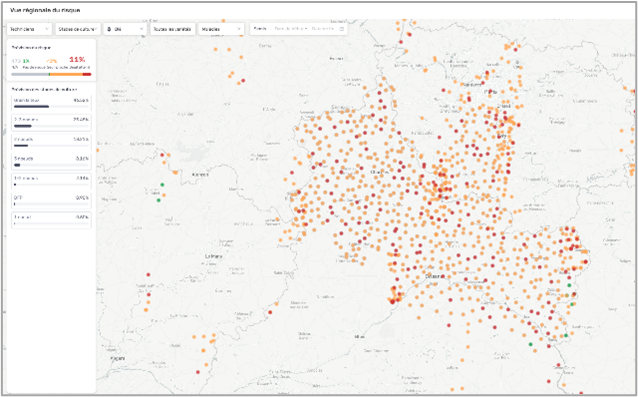638x397 pixels.
Task: Click the Chartres city label on map
Action: click(378, 172)
